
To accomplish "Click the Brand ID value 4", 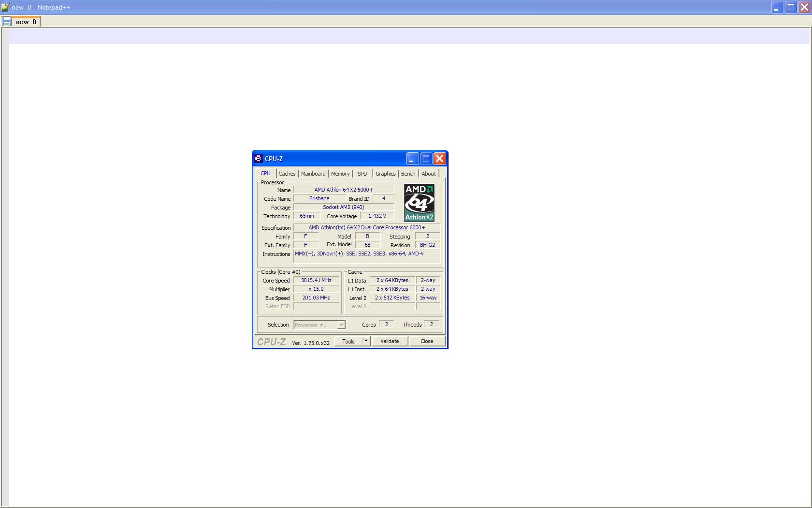I will click(384, 198).
